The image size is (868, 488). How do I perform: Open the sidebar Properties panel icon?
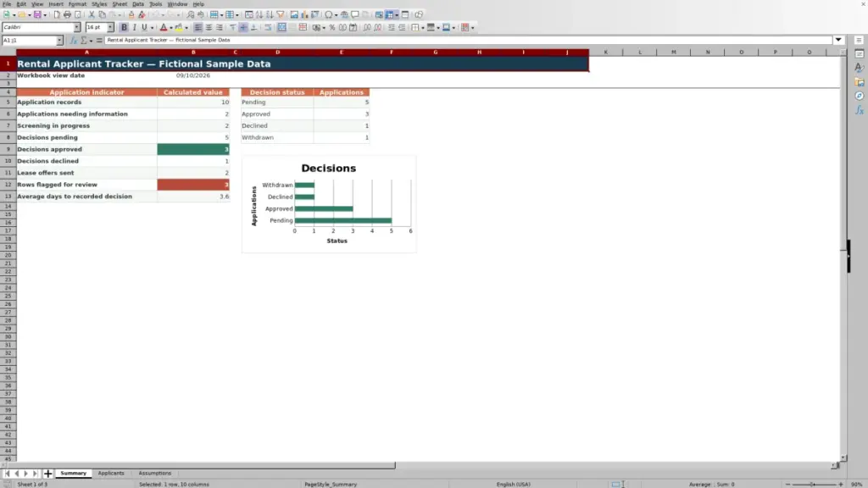pyautogui.click(x=860, y=54)
